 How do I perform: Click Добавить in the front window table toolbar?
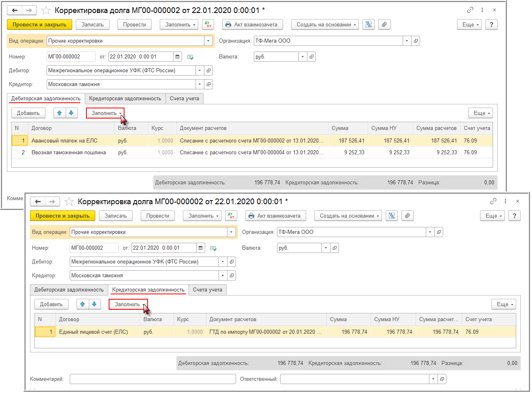click(x=51, y=304)
